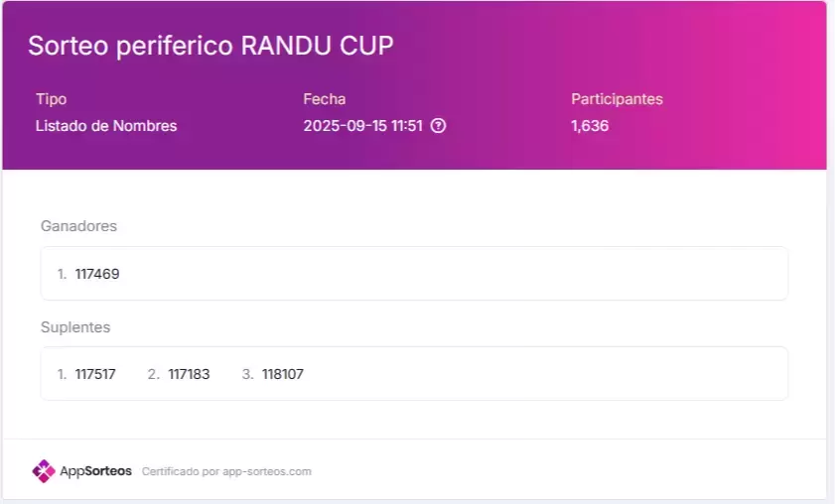Click the 'Fecha' label
This screenshot has width=835, height=504.
[x=324, y=99]
